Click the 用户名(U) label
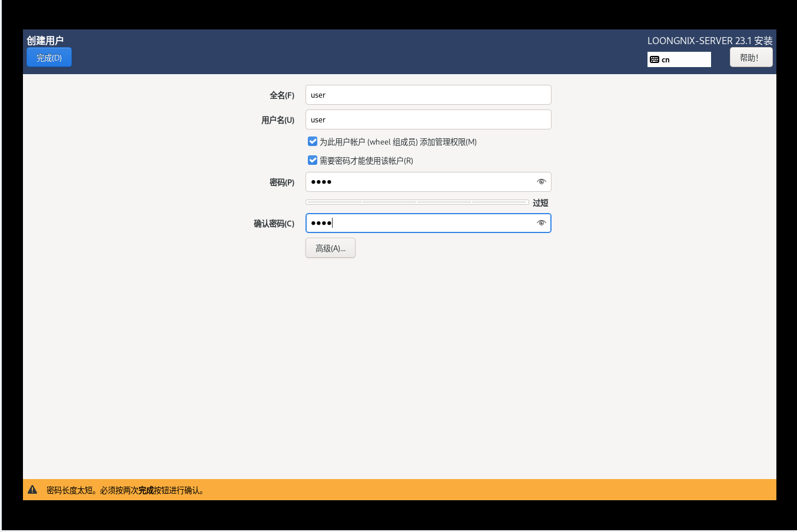 pos(278,120)
